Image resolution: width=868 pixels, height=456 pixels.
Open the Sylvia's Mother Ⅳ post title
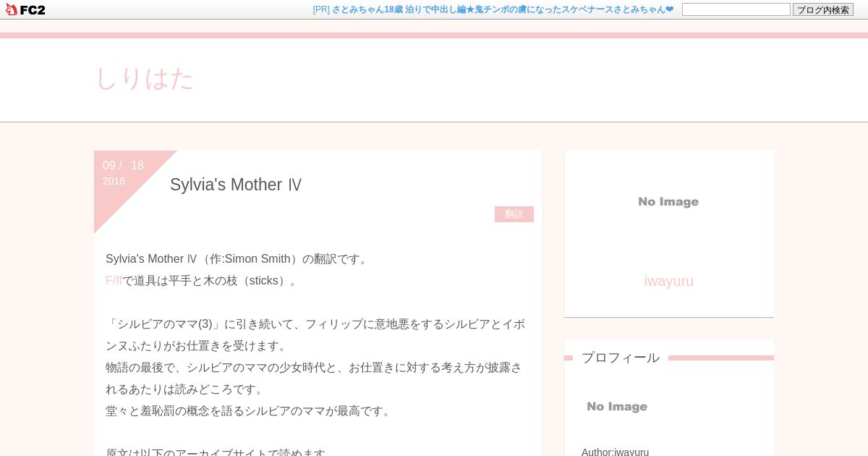[x=236, y=185]
